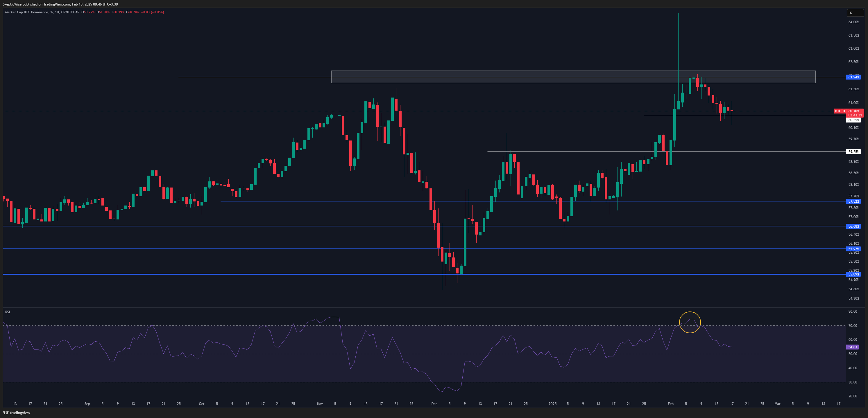
Task: Click the Dec label on time axis
Action: pyautogui.click(x=434, y=403)
